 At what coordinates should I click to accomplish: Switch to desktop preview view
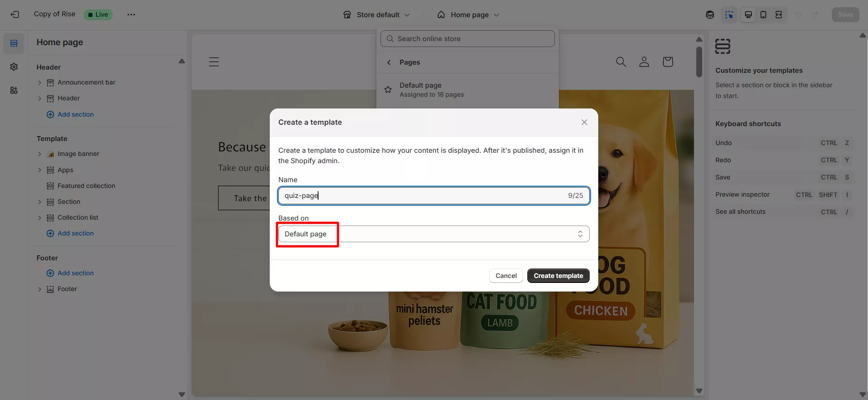[748, 14]
